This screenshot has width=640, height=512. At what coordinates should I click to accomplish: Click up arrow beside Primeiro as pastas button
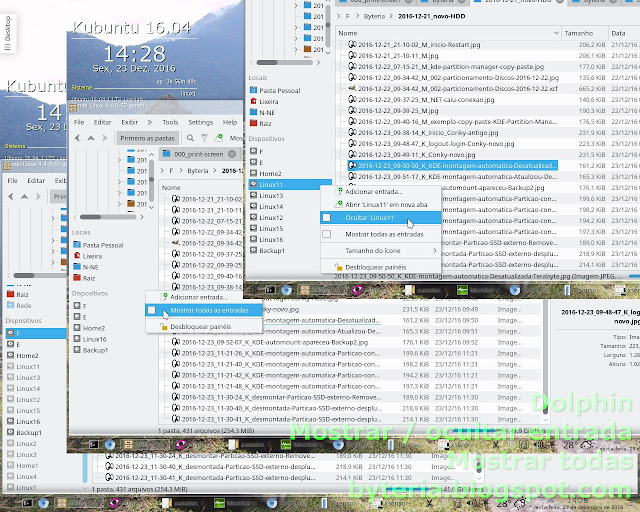point(91,138)
